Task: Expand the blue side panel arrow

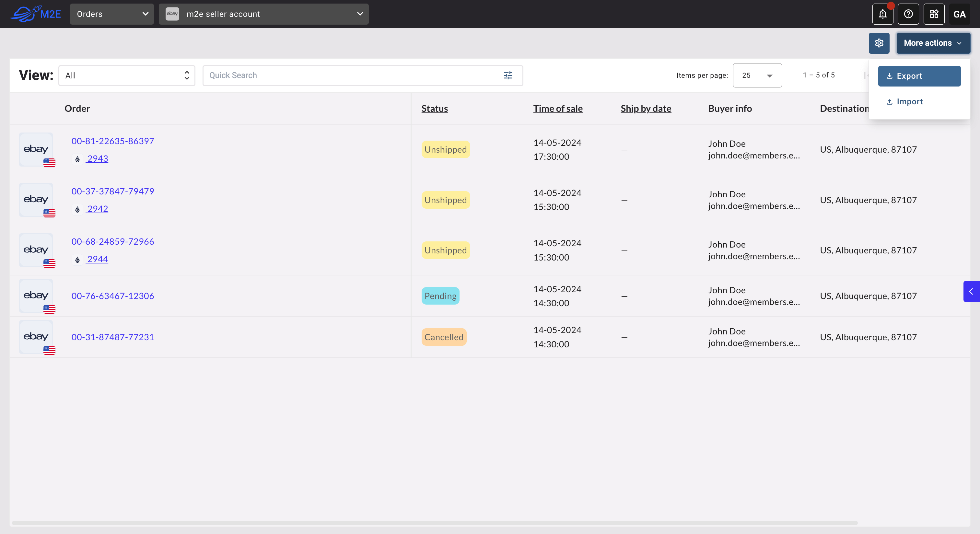Action: (x=971, y=291)
